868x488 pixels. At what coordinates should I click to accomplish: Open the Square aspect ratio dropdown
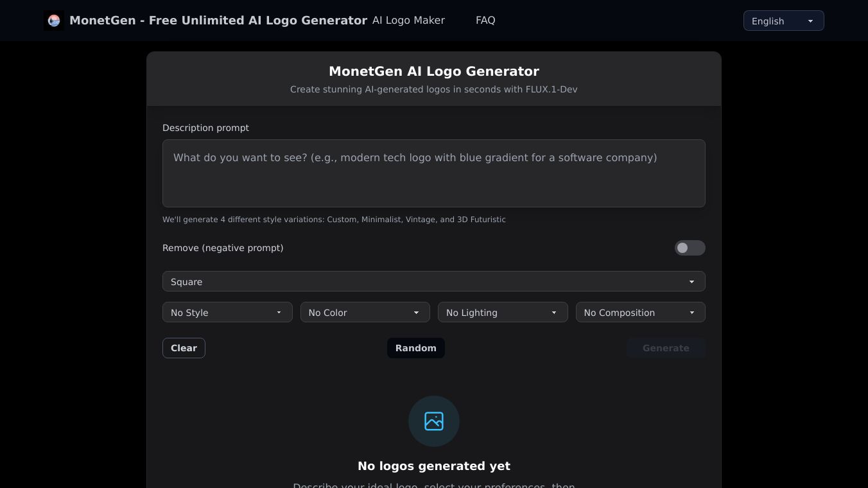[434, 281]
